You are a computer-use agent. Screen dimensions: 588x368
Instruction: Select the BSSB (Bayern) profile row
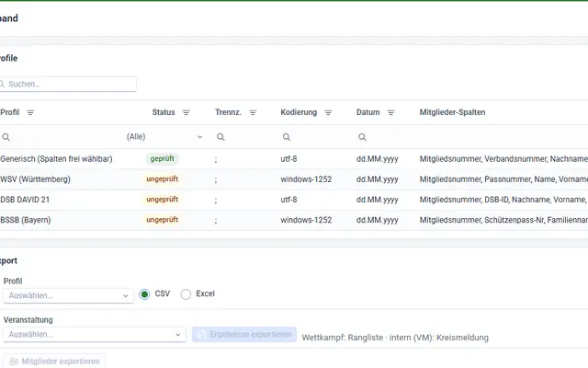coord(294,220)
